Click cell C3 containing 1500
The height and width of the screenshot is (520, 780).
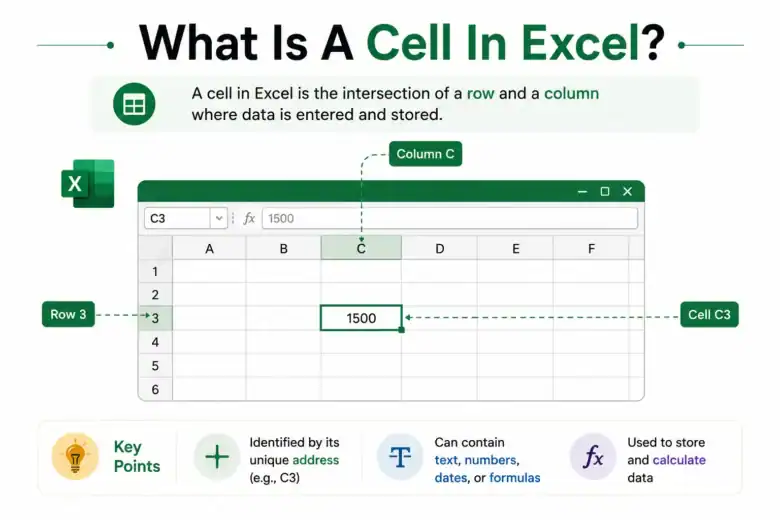pos(361,318)
